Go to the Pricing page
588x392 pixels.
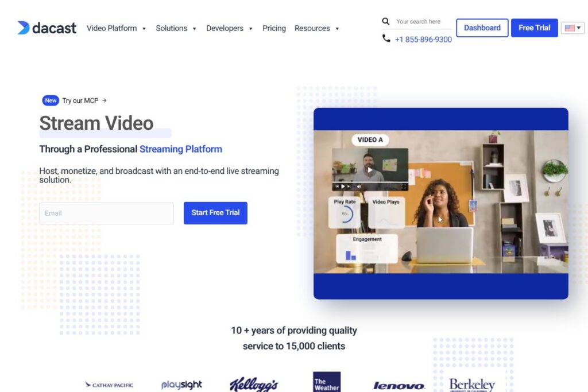tap(274, 28)
